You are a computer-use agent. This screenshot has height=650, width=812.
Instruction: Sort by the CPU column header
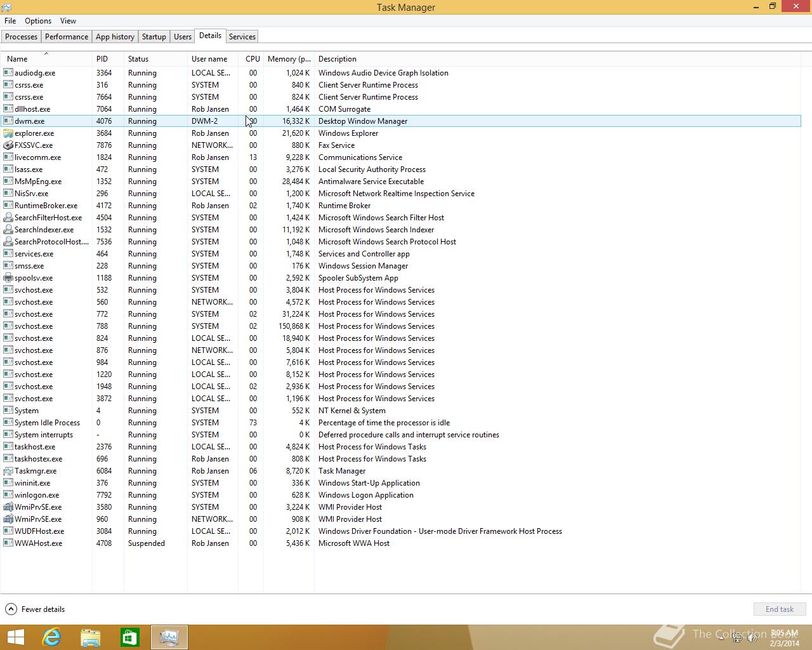point(251,59)
